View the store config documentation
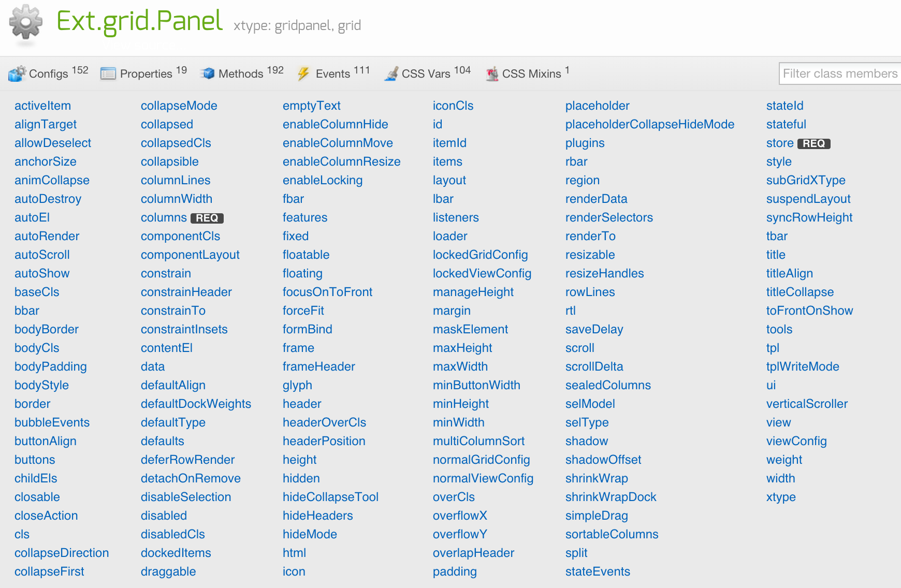901x588 pixels. [779, 143]
